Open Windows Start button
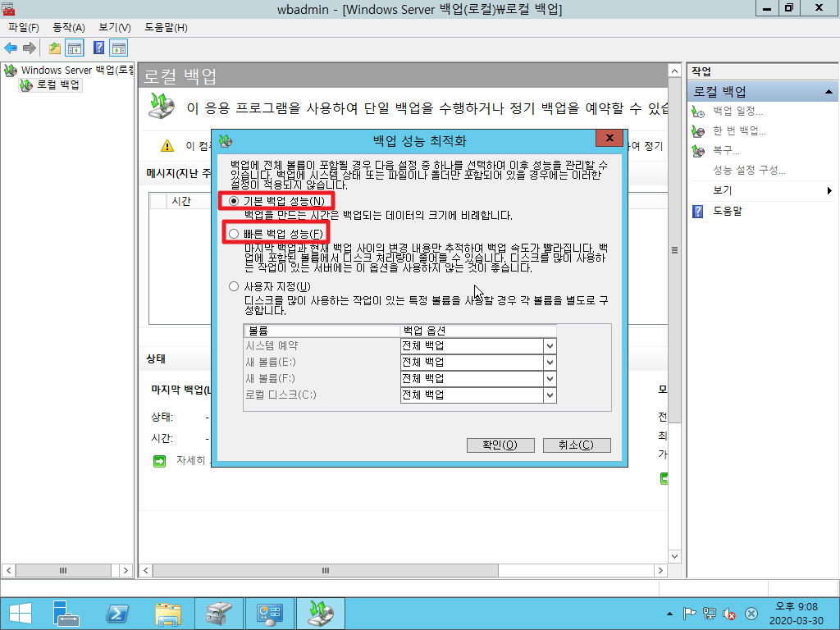Screen dimensions: 840x630 (21, 614)
